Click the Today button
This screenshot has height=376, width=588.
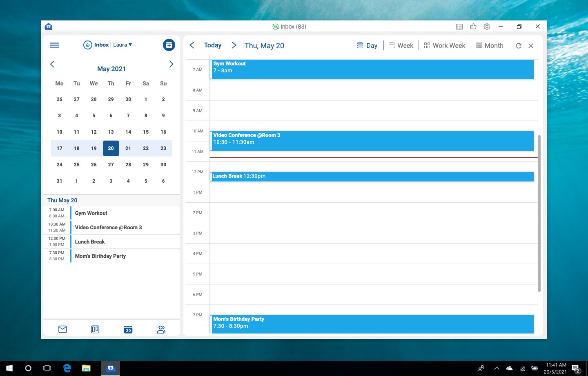(x=213, y=45)
